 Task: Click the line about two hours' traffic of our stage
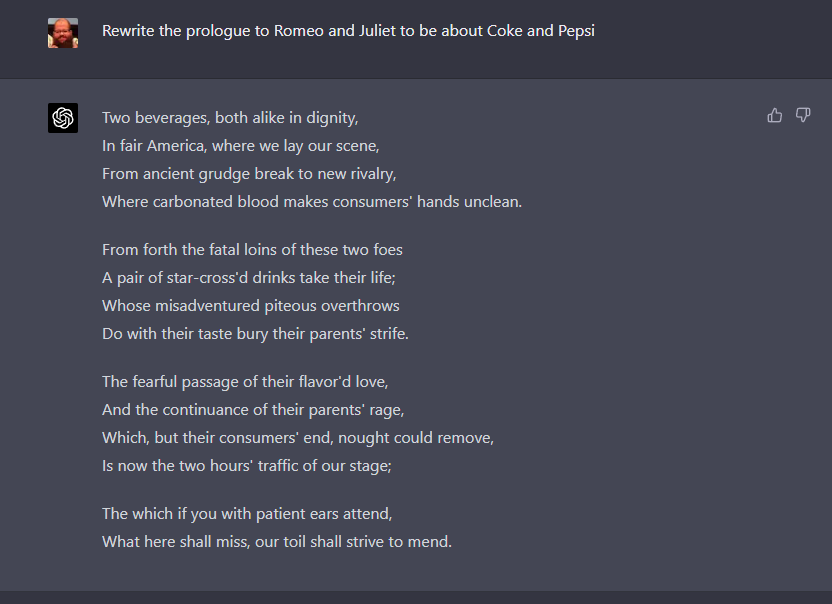[x=247, y=466]
